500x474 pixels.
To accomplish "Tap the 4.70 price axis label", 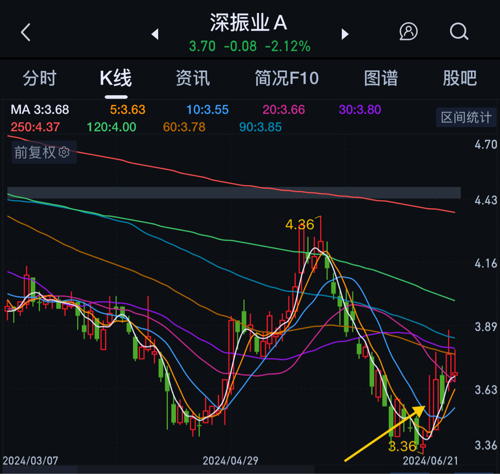I will (x=486, y=145).
